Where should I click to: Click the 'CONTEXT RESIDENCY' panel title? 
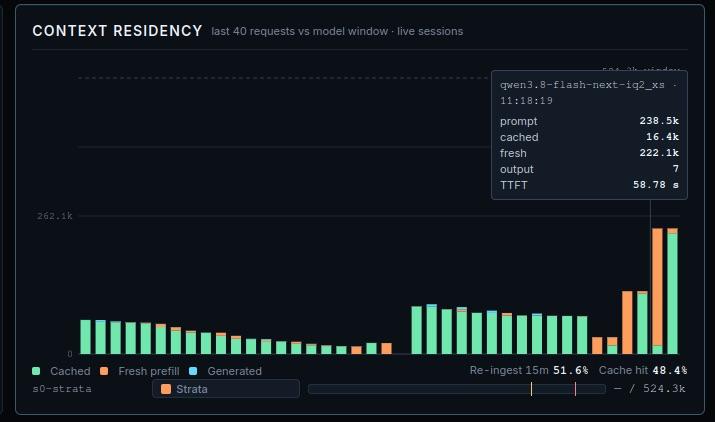pyautogui.click(x=117, y=31)
